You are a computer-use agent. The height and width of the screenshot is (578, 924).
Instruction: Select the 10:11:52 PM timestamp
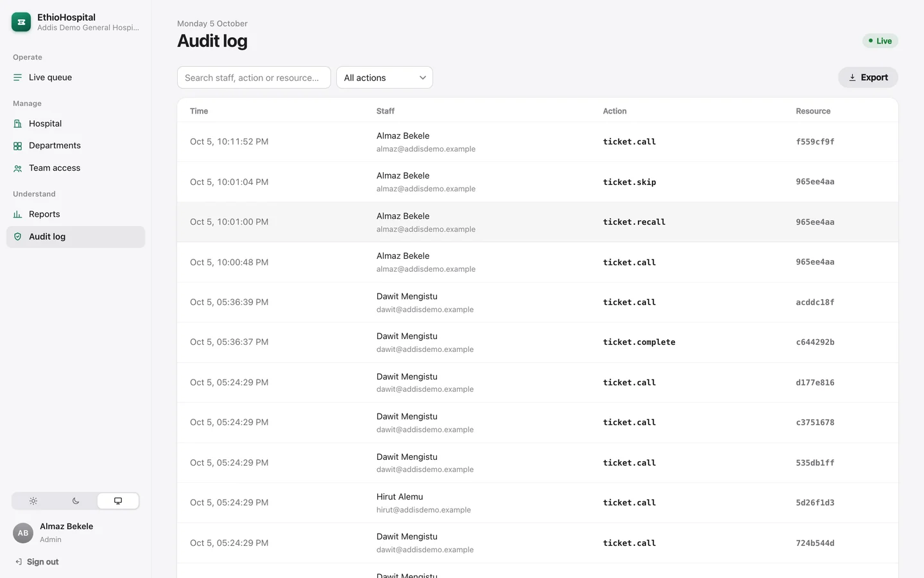tap(229, 142)
